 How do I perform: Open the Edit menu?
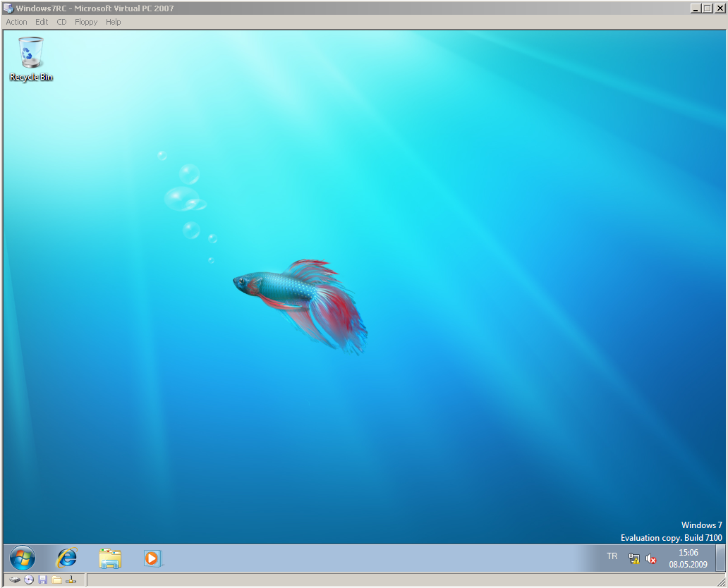42,22
